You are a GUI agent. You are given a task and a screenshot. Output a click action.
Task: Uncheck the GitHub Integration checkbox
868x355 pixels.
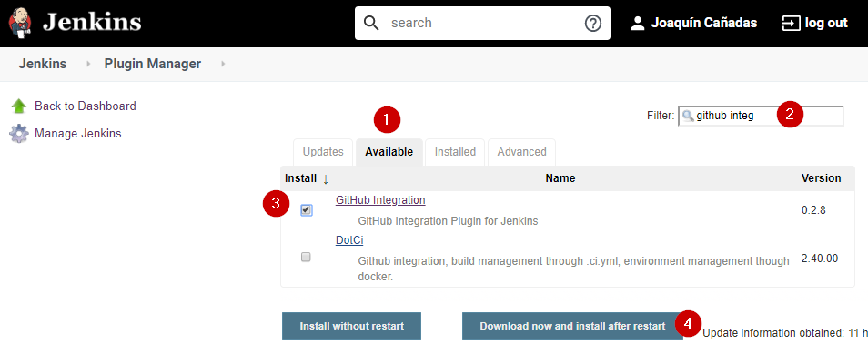pos(306,210)
